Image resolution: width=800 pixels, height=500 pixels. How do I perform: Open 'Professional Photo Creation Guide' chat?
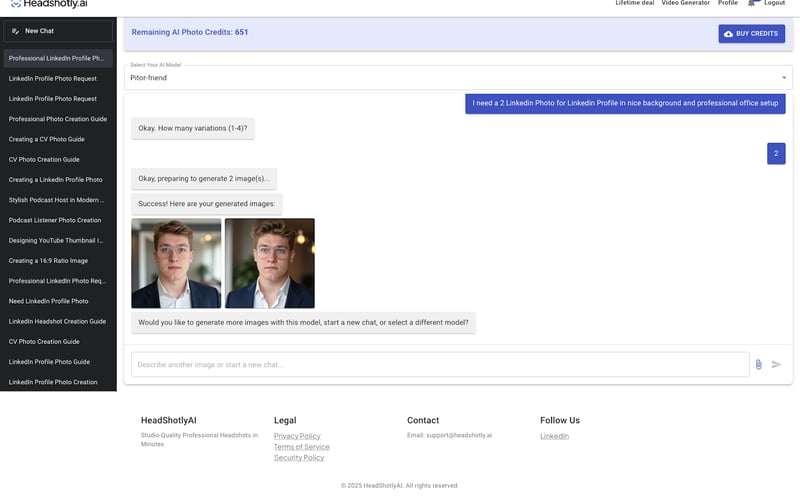click(x=58, y=119)
